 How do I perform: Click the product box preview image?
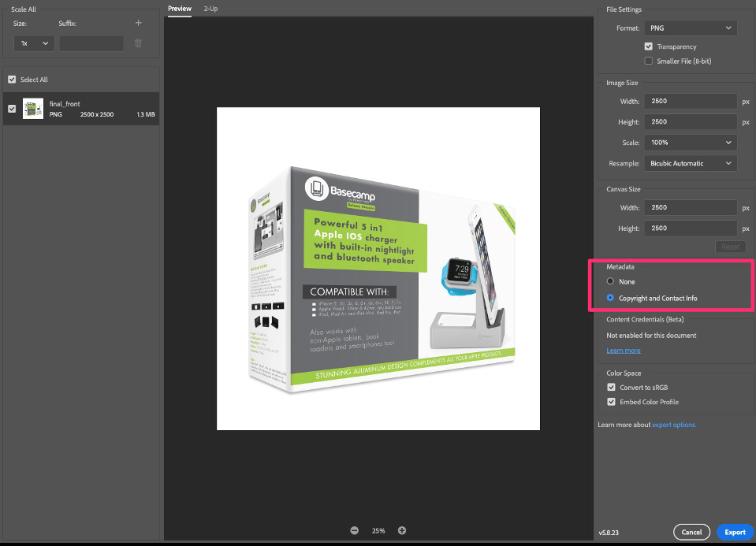378,269
